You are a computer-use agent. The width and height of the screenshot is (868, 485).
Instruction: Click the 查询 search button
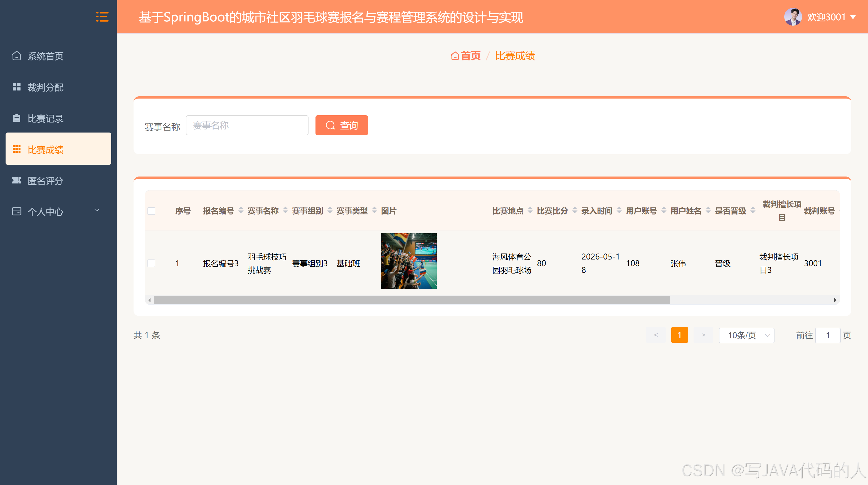pos(341,126)
